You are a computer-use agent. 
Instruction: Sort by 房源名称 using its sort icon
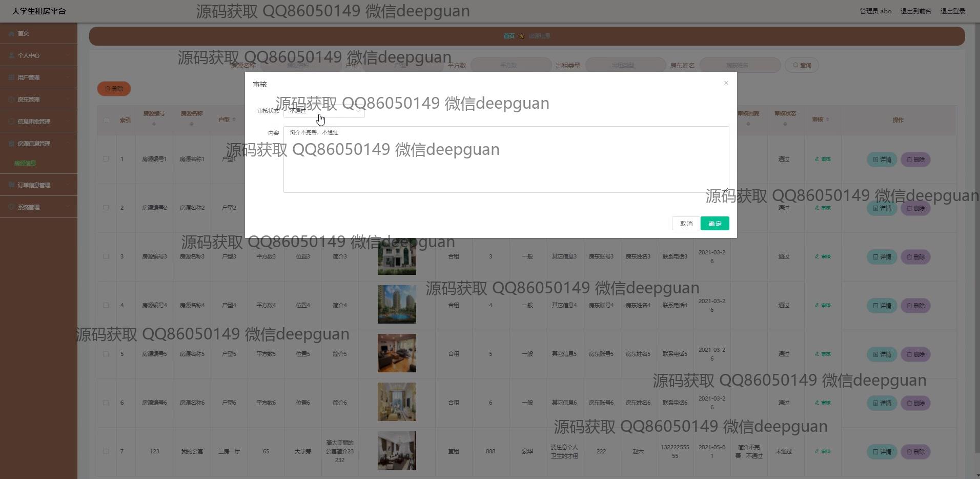192,124
